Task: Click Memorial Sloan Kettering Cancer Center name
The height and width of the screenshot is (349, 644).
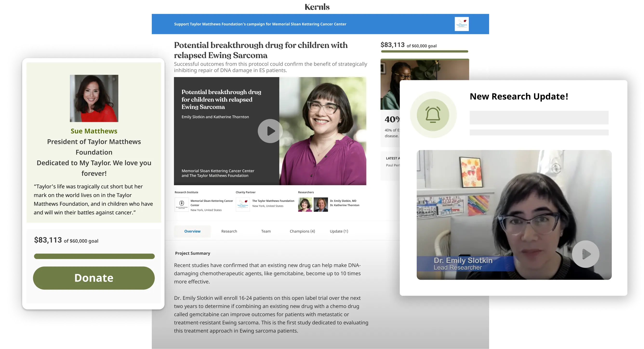Action: 212,203
